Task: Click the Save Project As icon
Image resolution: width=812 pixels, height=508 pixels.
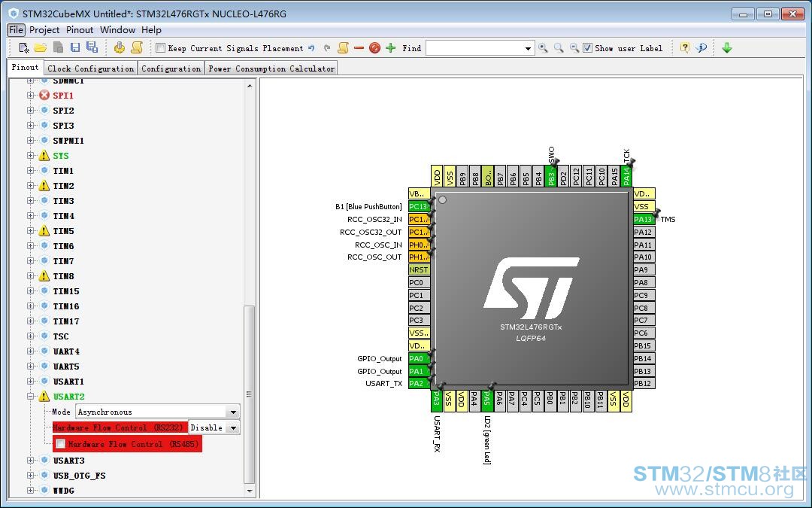Action: (92, 47)
